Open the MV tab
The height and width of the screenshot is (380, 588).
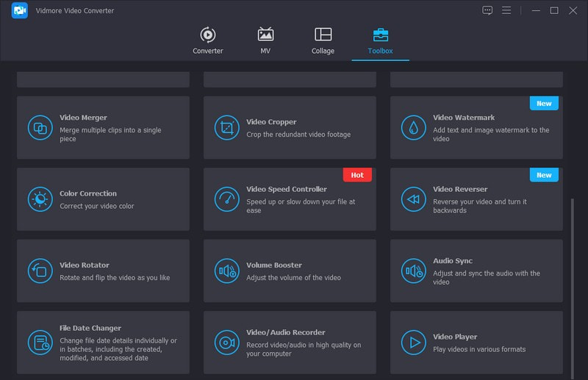click(265, 40)
